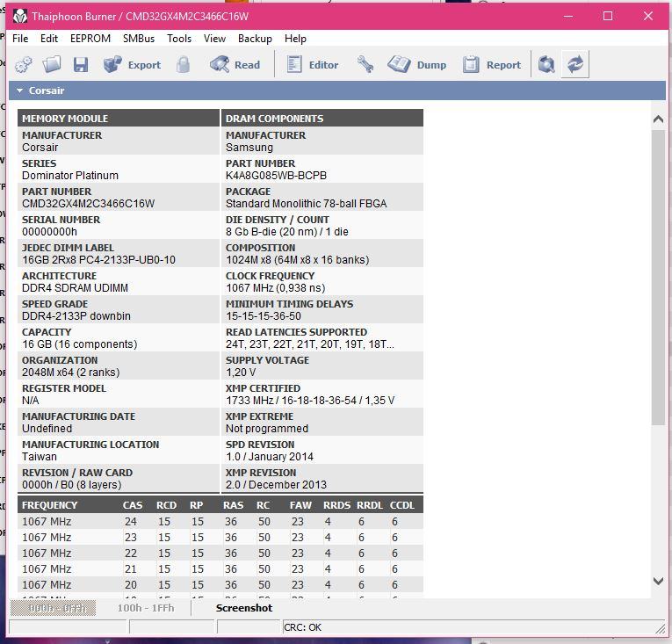
Task: Click the Read toolbar button
Action: click(x=235, y=65)
